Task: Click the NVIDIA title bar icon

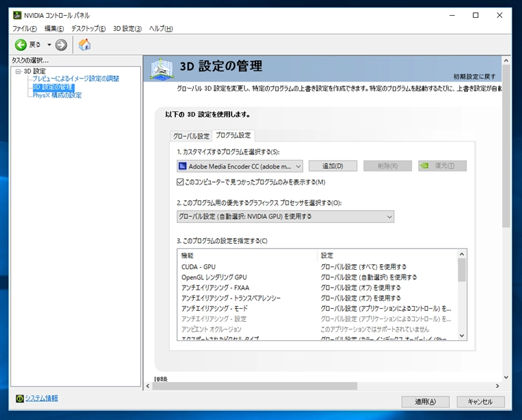Action: (17, 15)
